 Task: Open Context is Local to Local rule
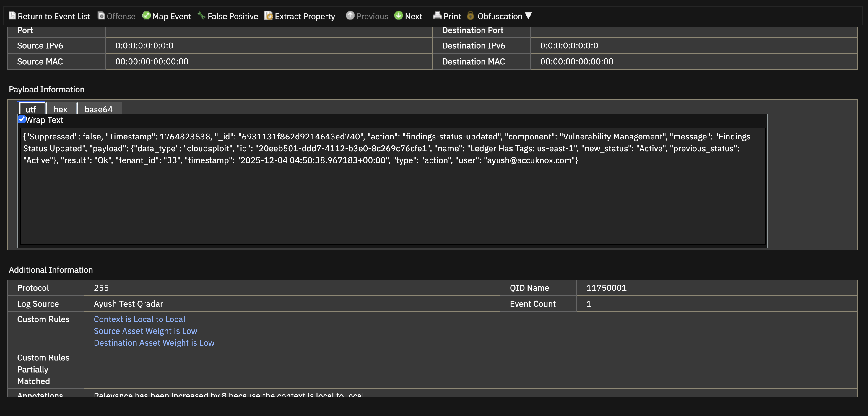point(139,319)
